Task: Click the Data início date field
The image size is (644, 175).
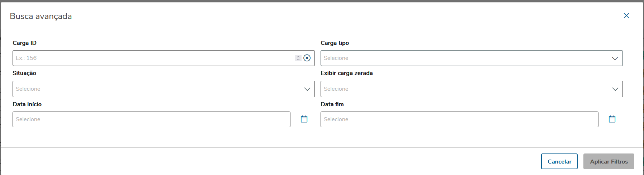Action: tap(151, 119)
